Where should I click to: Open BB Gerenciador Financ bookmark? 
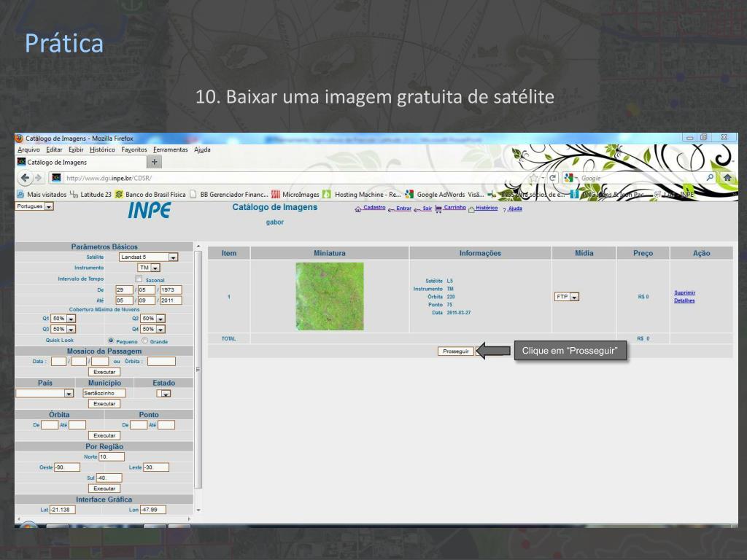pyautogui.click(x=228, y=194)
